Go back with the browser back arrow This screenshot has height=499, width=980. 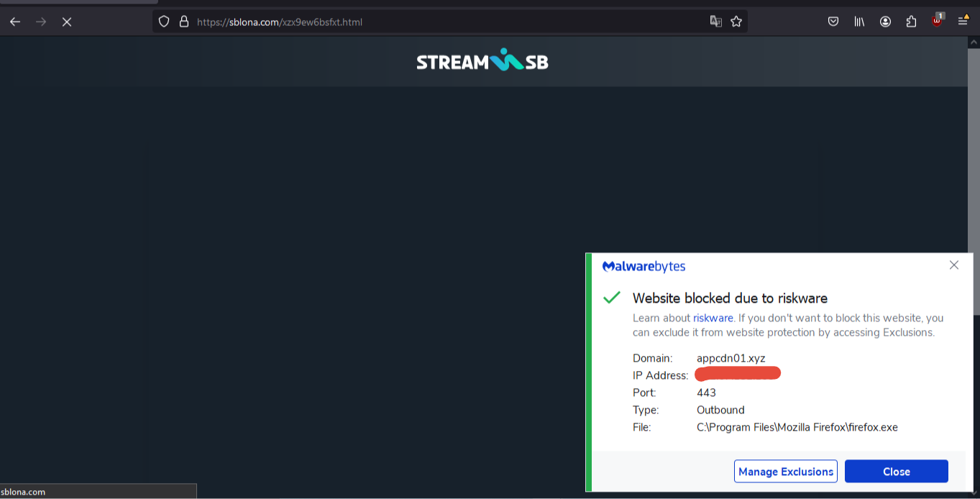pos(15,22)
